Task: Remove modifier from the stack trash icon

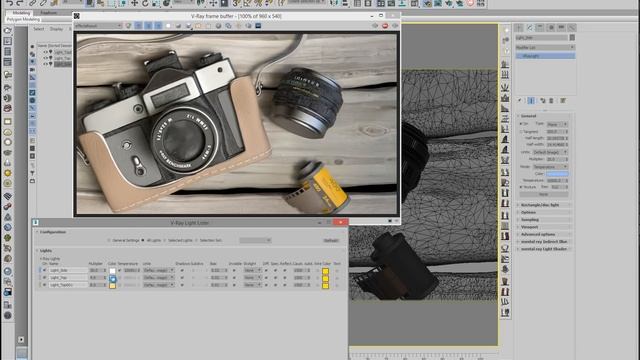Action: [551, 100]
